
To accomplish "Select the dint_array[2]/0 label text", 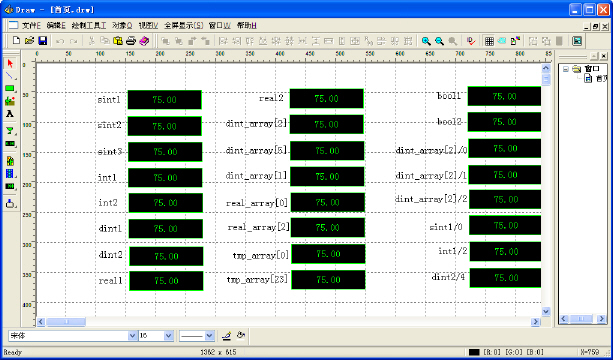I will (x=432, y=150).
